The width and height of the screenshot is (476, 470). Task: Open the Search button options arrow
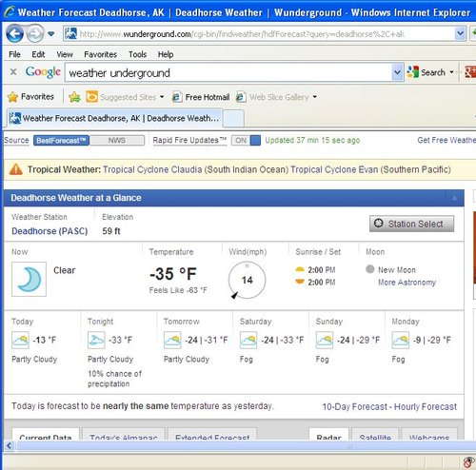click(x=451, y=72)
